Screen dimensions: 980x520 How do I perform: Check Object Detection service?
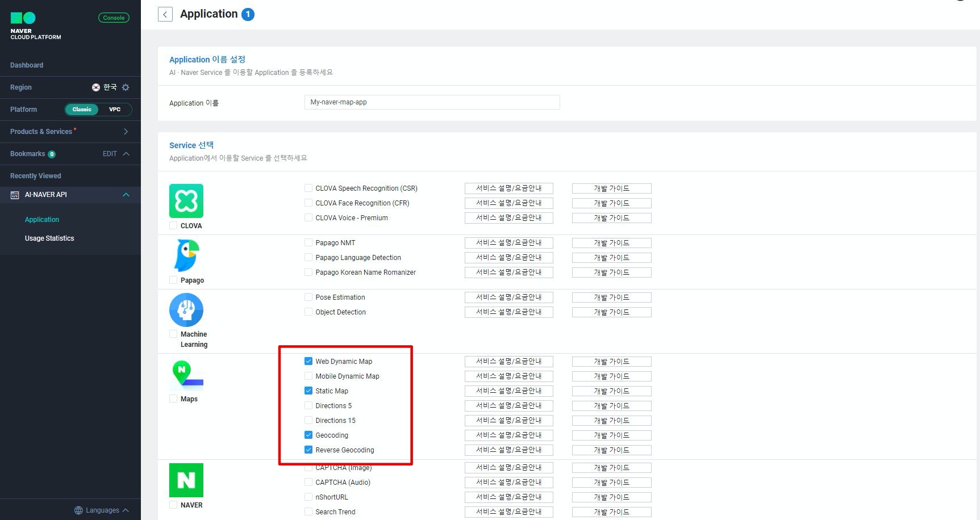click(308, 312)
